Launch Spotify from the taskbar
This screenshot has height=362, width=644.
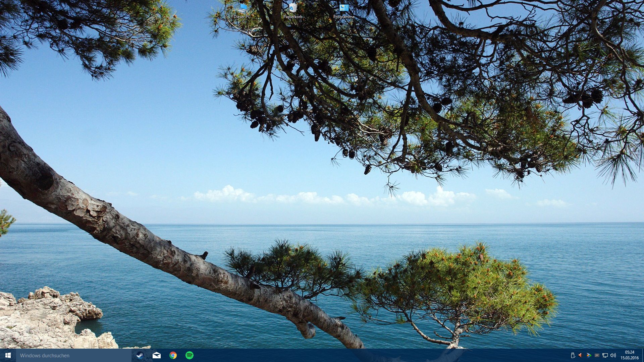tap(190, 355)
